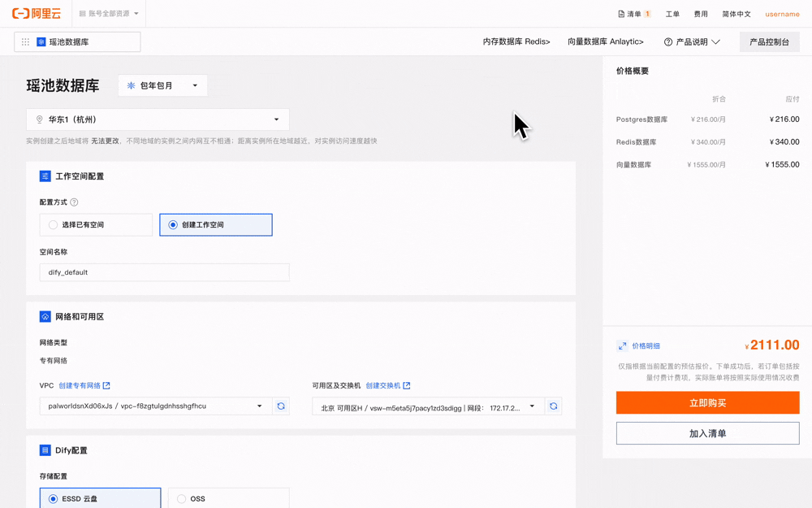Click the 清单 list document icon
The height and width of the screenshot is (508, 812).
(x=621, y=14)
